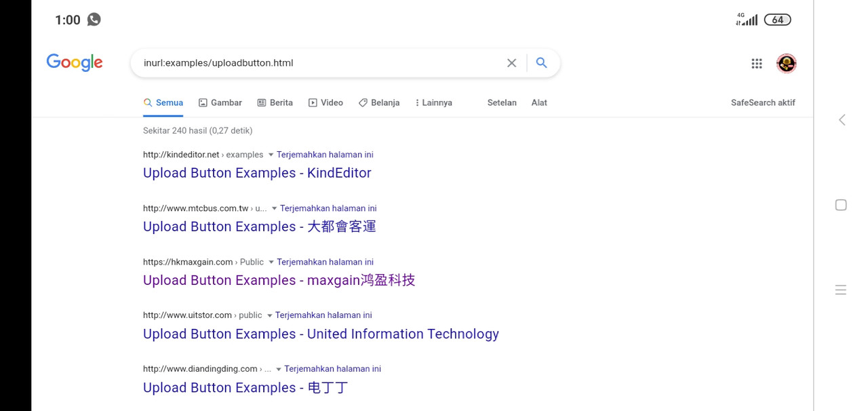Switch to the Gambar tab
The height and width of the screenshot is (411, 868).
pos(220,103)
